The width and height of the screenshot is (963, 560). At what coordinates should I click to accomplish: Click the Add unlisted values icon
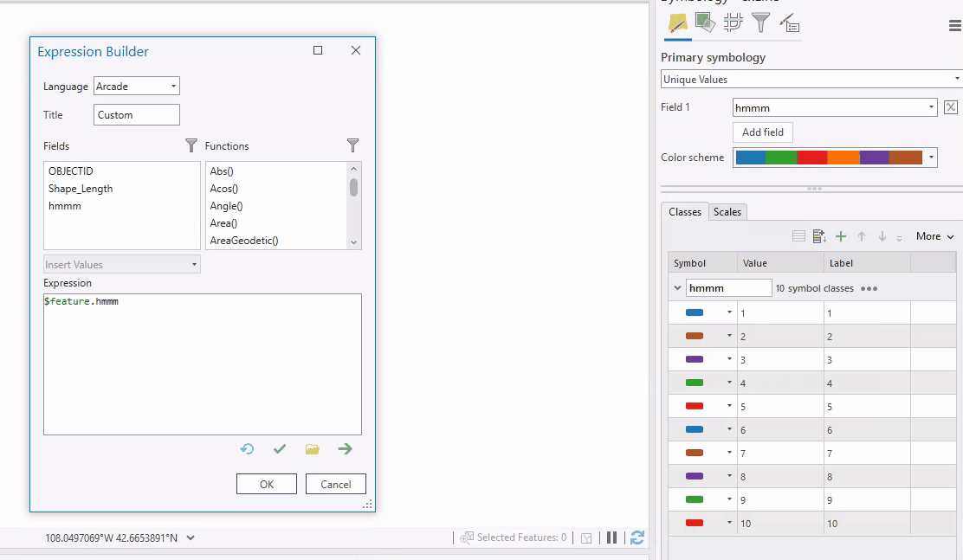tap(819, 236)
